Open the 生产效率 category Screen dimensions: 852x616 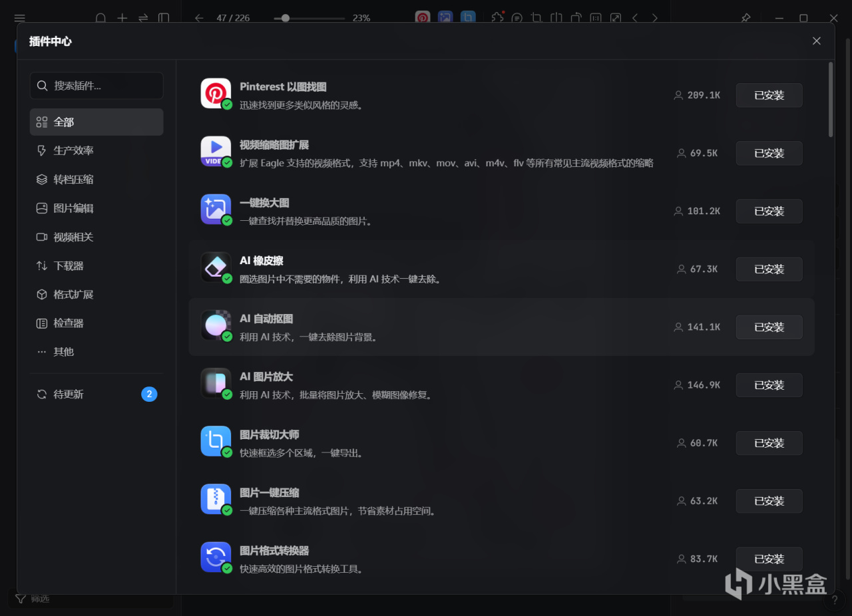[x=97, y=150]
